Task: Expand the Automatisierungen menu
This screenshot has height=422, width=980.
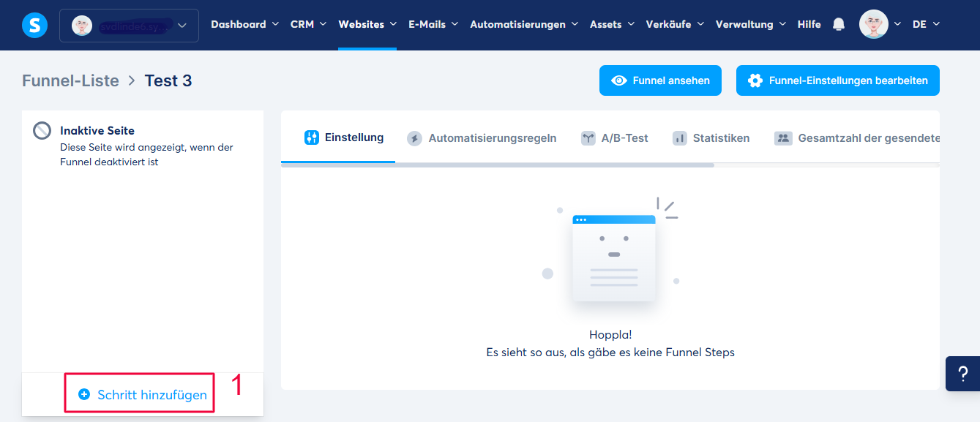Action: [x=524, y=24]
